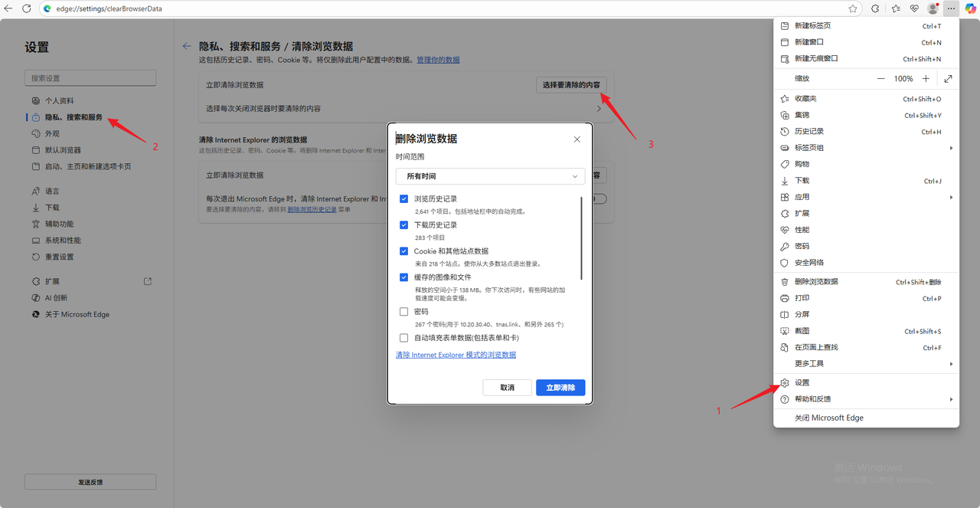The height and width of the screenshot is (508, 980).
Task: Click the browser back arrow
Action: pyautogui.click(x=9, y=8)
